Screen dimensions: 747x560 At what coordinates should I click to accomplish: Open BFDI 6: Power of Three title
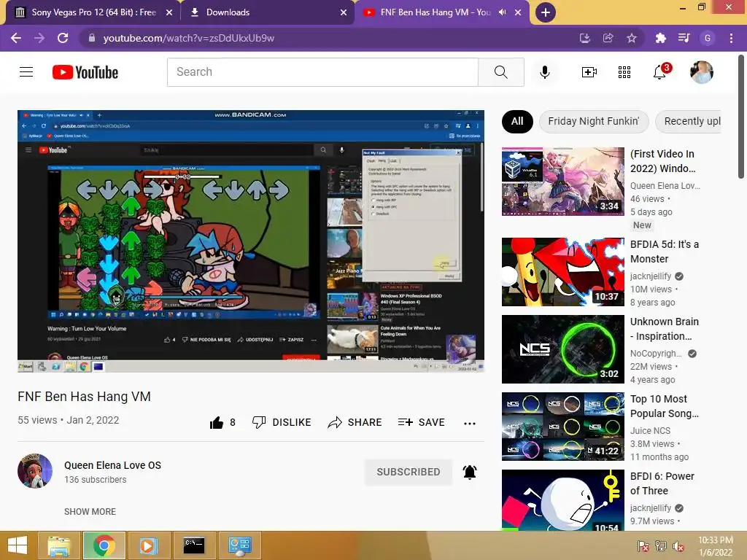click(x=662, y=483)
